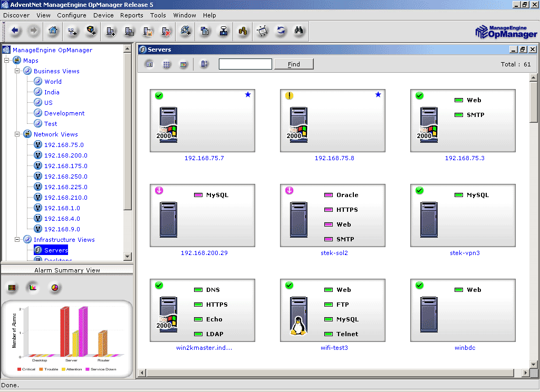The height and width of the screenshot is (392, 540).
Task: Click the Refresh arrows toolbar icon
Action: (281, 31)
